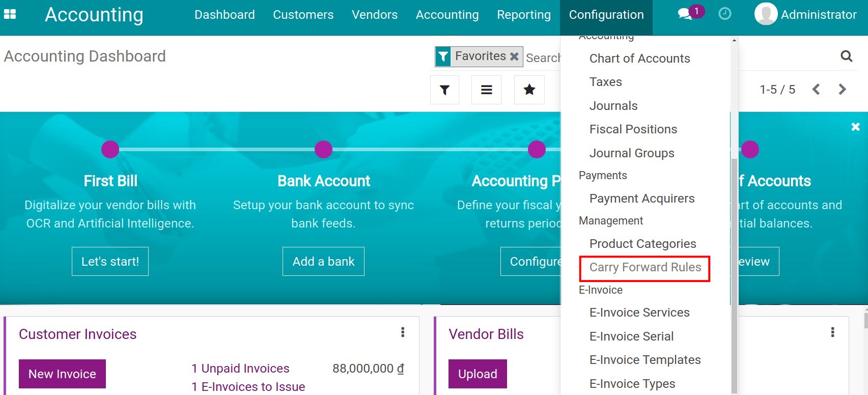Open the Filters funnel dropdown
Viewport: 868px width, 395px height.
pyautogui.click(x=444, y=90)
